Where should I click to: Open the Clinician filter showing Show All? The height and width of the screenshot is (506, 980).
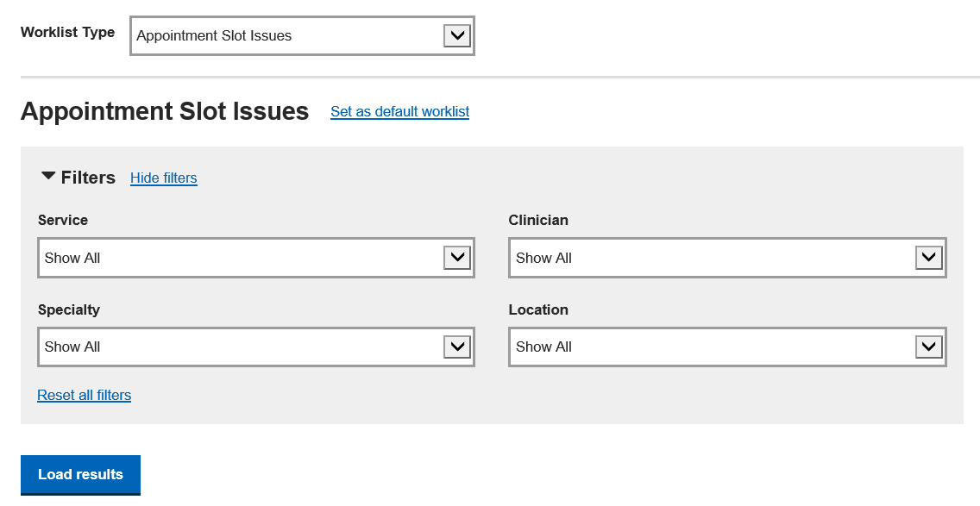727,258
